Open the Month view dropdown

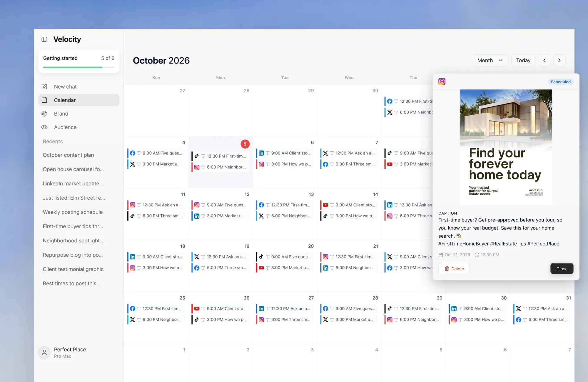click(x=490, y=60)
